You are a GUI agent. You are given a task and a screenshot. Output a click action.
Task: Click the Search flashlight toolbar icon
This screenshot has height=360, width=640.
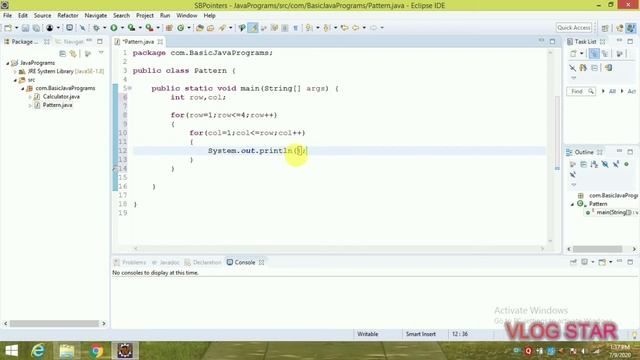click(222, 28)
